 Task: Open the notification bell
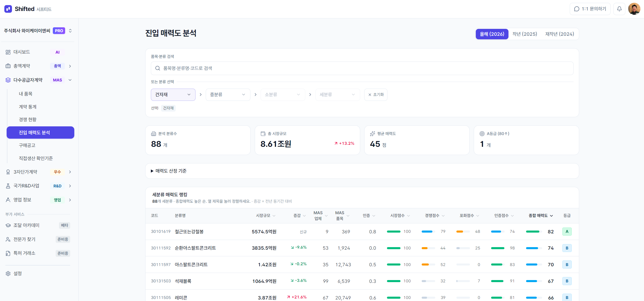[619, 9]
